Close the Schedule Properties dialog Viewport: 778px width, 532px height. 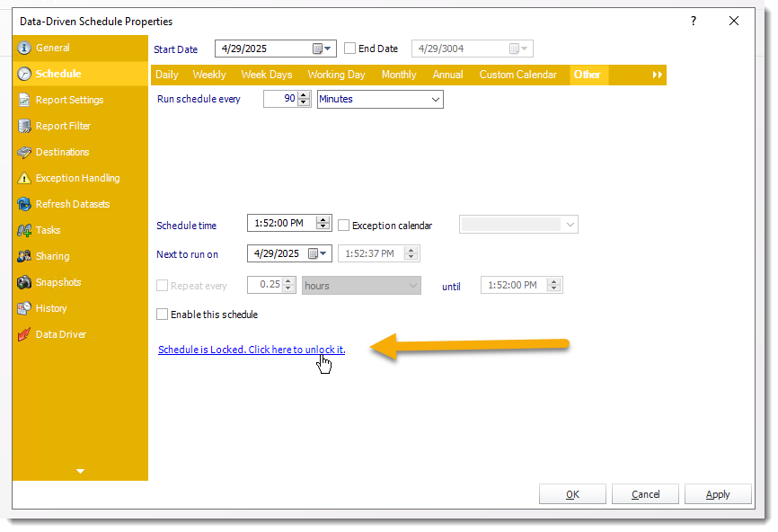[734, 21]
